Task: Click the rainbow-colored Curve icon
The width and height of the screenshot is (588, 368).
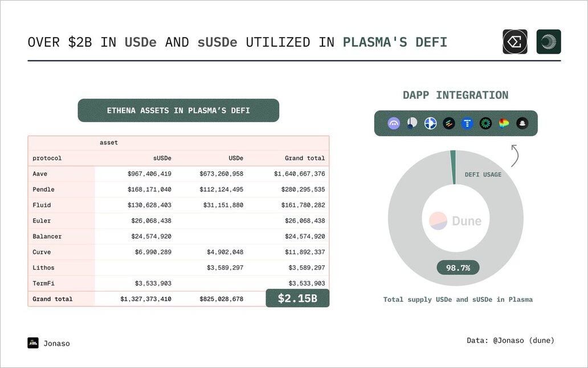Action: coord(504,123)
